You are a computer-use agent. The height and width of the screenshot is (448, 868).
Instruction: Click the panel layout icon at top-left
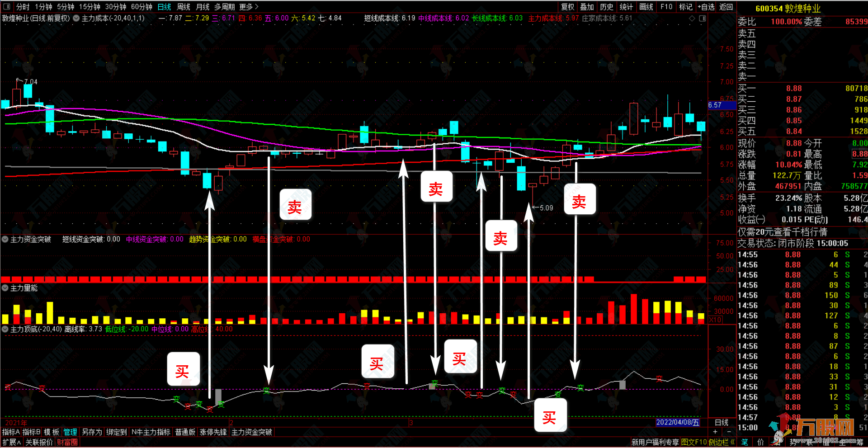tap(7, 7)
